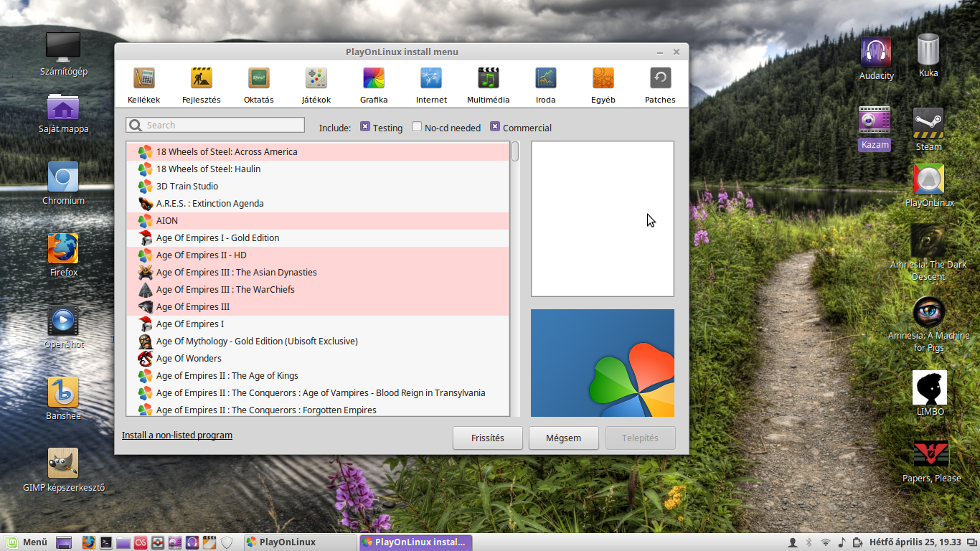Open the Iroda category

pos(546,85)
